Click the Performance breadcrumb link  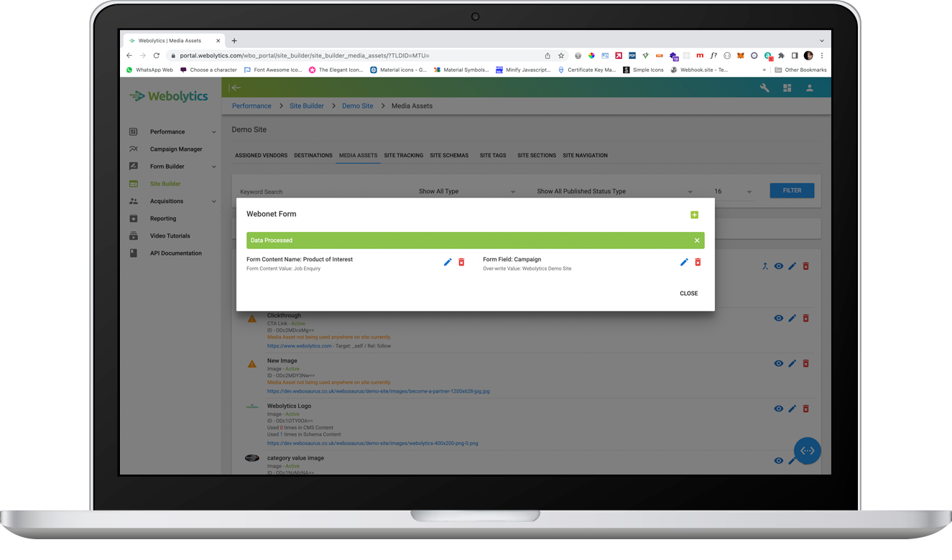tap(251, 106)
